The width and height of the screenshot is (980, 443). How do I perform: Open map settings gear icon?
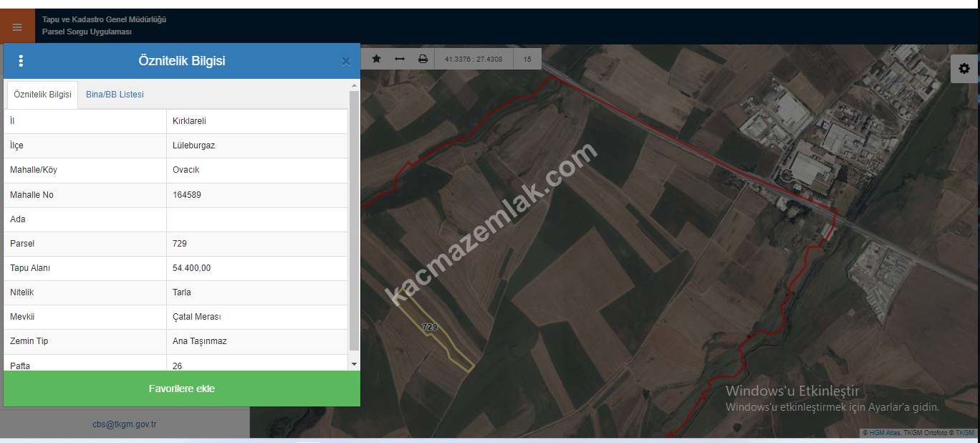[x=964, y=69]
